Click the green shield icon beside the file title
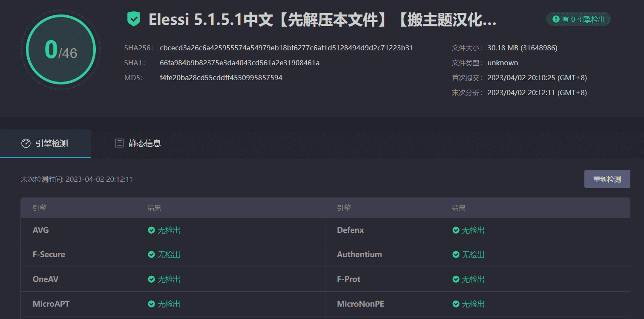 click(x=134, y=19)
